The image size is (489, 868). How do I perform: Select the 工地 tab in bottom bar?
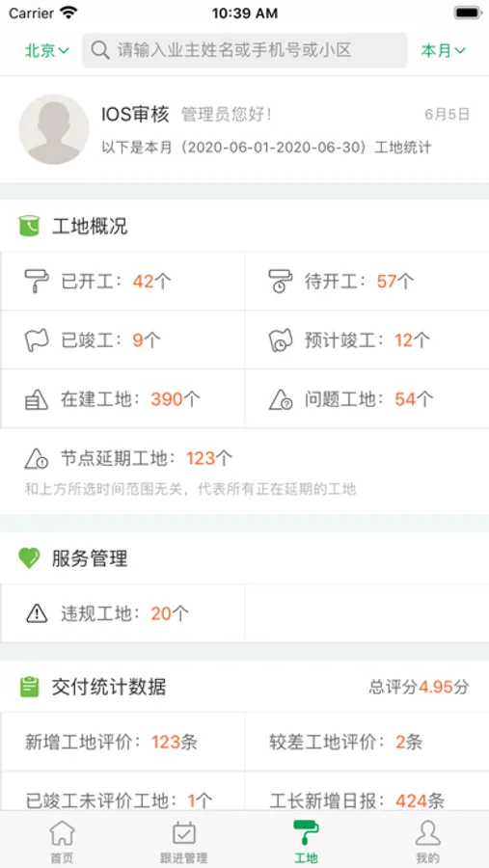coord(306,841)
